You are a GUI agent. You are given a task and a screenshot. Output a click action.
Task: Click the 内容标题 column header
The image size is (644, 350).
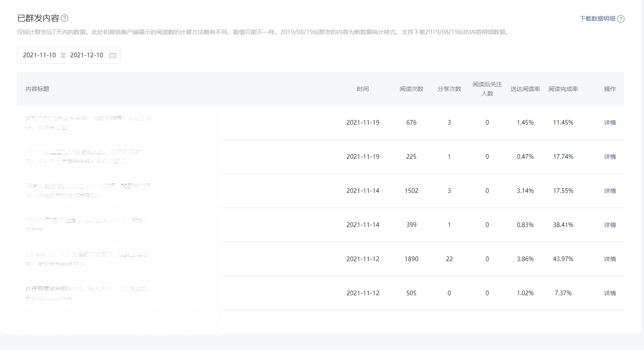click(x=38, y=89)
